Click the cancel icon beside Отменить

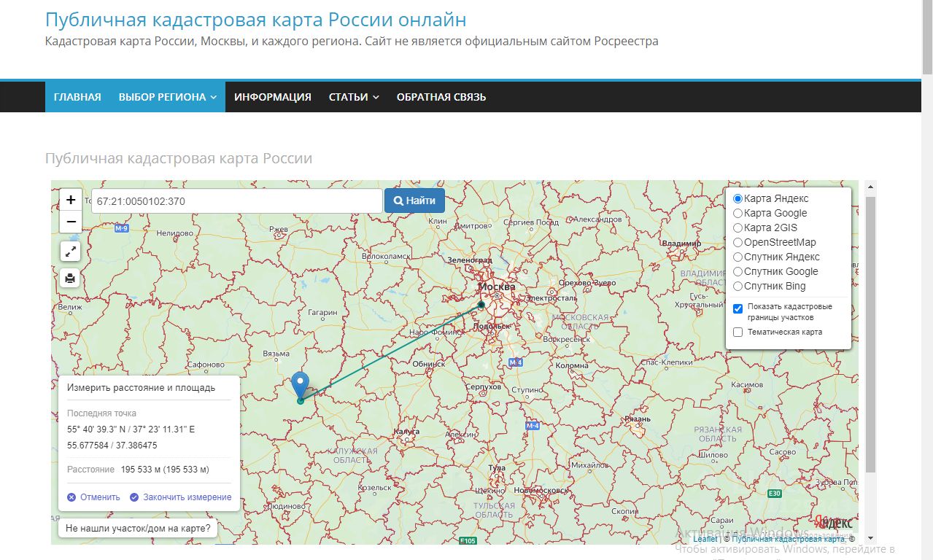[x=71, y=497]
